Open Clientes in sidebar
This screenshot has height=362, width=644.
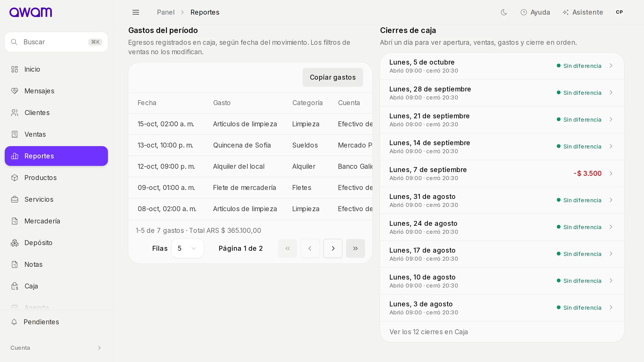(56, 113)
